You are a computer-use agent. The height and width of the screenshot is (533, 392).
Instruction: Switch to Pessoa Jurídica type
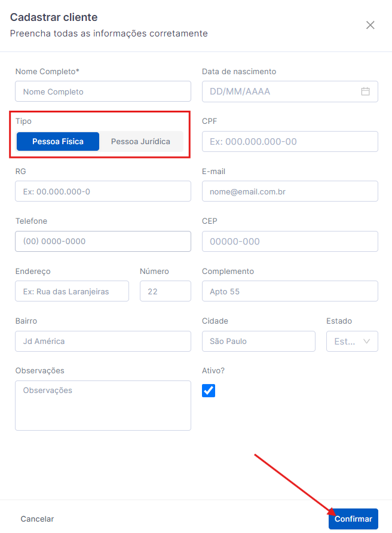pyautogui.click(x=140, y=142)
